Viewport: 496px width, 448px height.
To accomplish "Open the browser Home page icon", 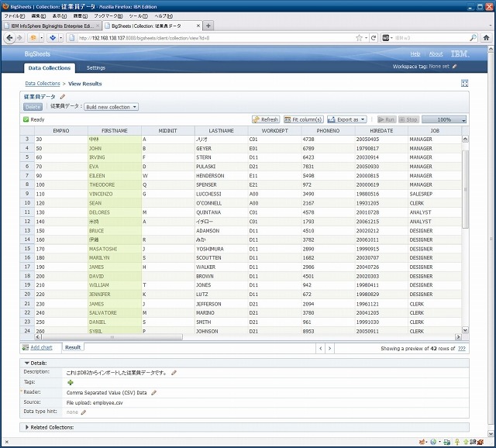I will coord(487,38).
